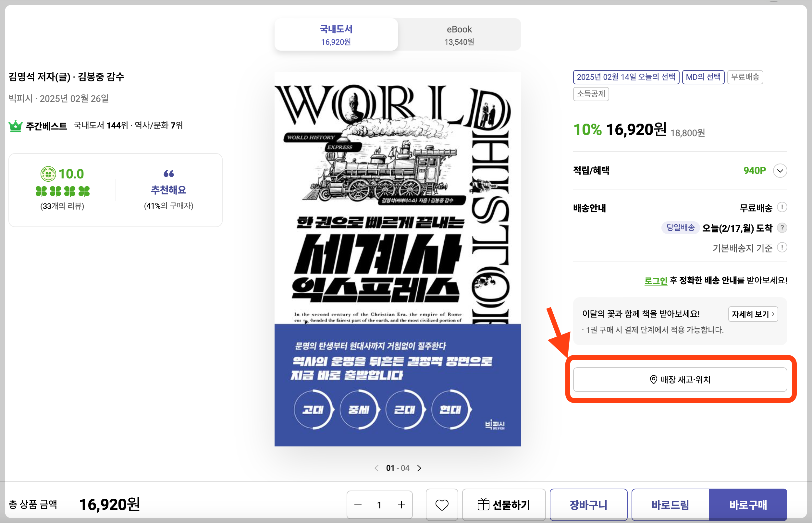Image resolution: width=812 pixels, height=523 pixels.
Task: Click the 선물하기 gift button
Action: tap(504, 505)
